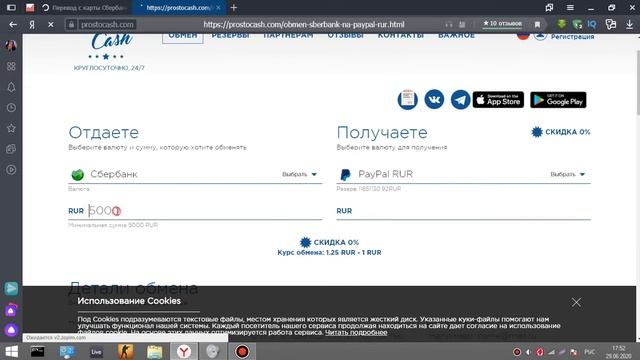Viewport: 640px width, 360px height.
Task: Open the App Store download badge
Action: (498, 100)
